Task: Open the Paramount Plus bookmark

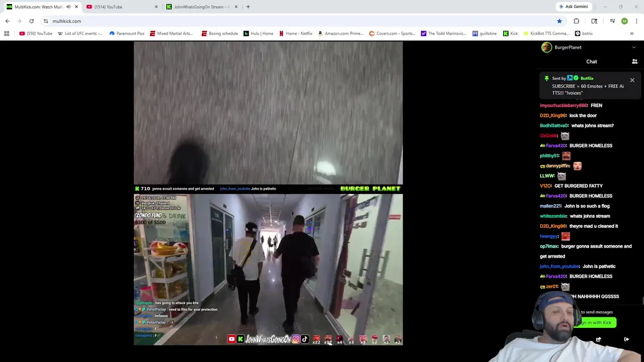Action: [x=127, y=34]
